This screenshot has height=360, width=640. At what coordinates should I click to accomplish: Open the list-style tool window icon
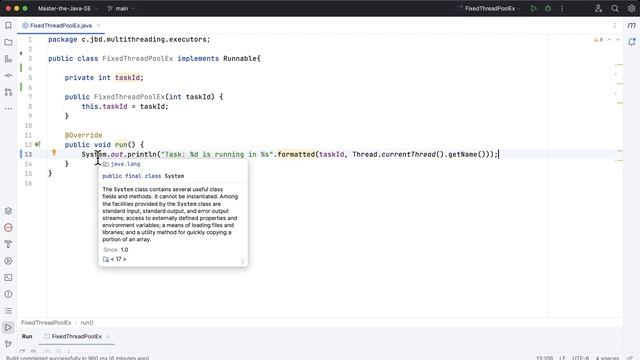8,311
